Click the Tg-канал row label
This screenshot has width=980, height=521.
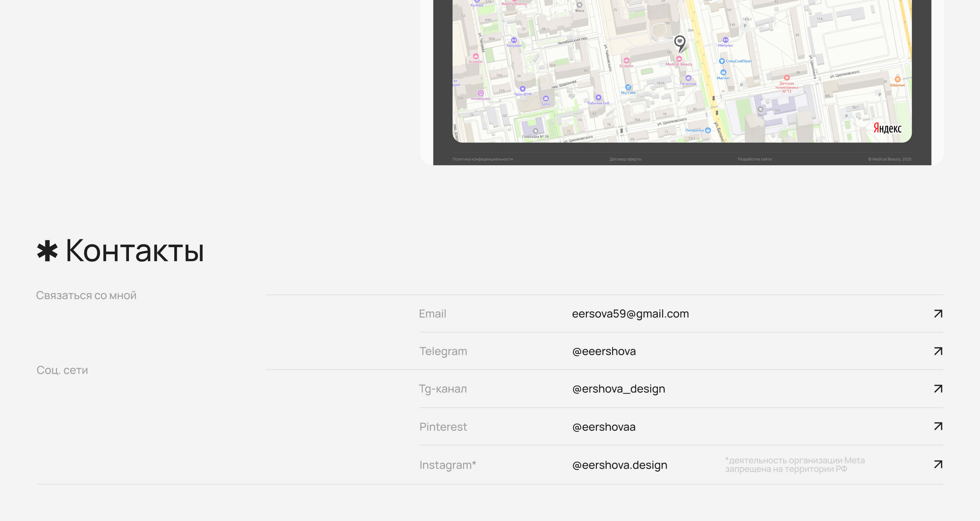[x=443, y=389]
